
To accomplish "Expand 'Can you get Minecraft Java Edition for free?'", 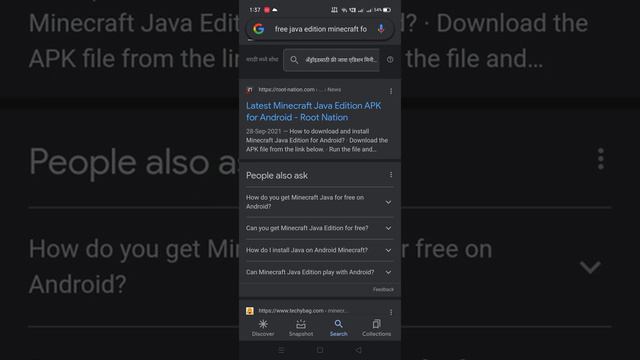I will click(319, 228).
